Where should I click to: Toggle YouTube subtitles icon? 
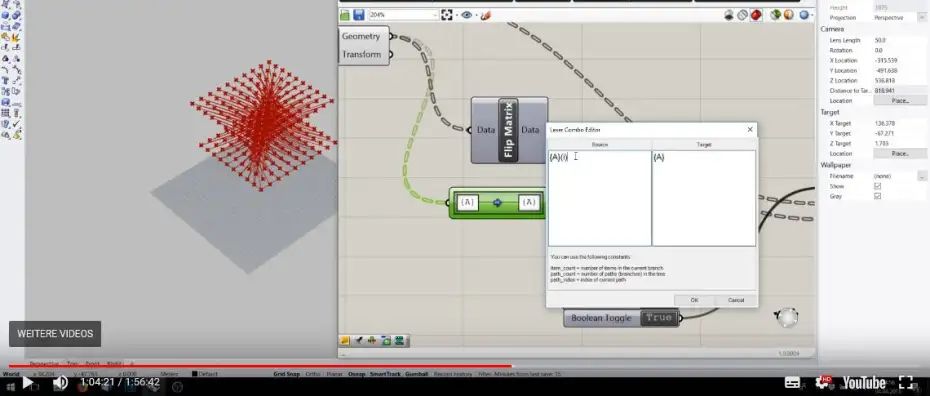[x=792, y=382]
